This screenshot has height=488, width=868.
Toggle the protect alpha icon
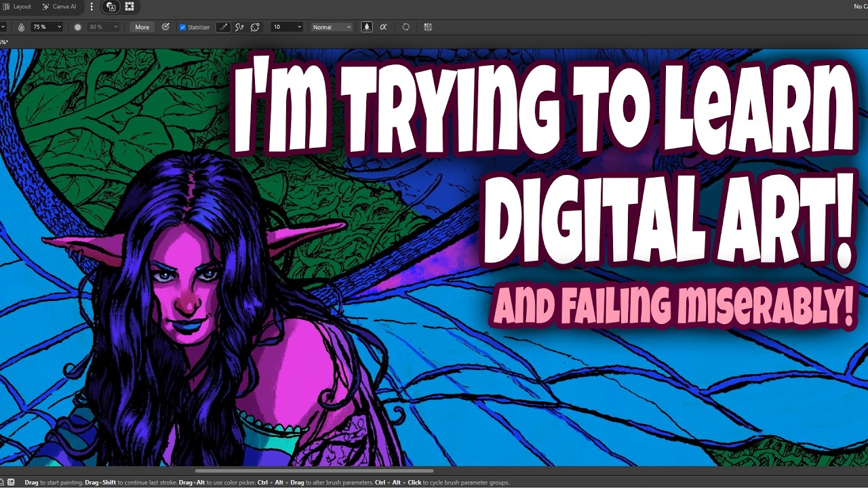tap(383, 27)
